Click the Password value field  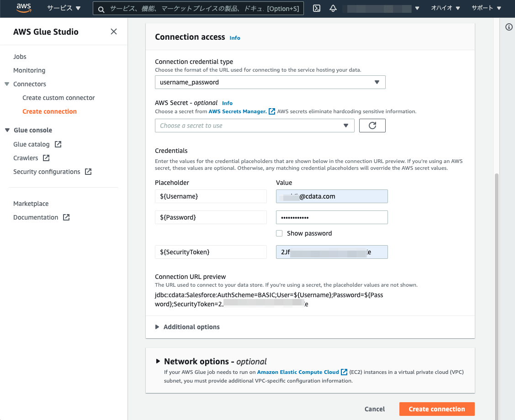(x=332, y=217)
